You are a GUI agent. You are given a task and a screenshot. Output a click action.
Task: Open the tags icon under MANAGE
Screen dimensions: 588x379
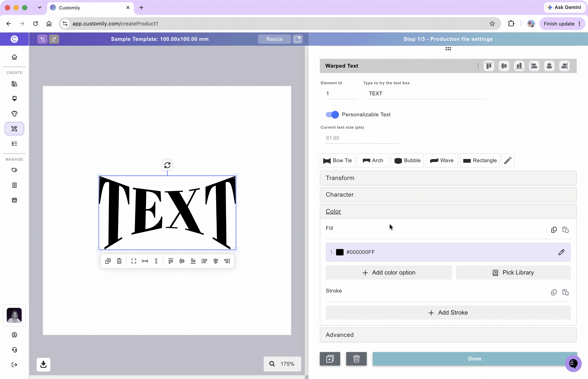(14, 170)
